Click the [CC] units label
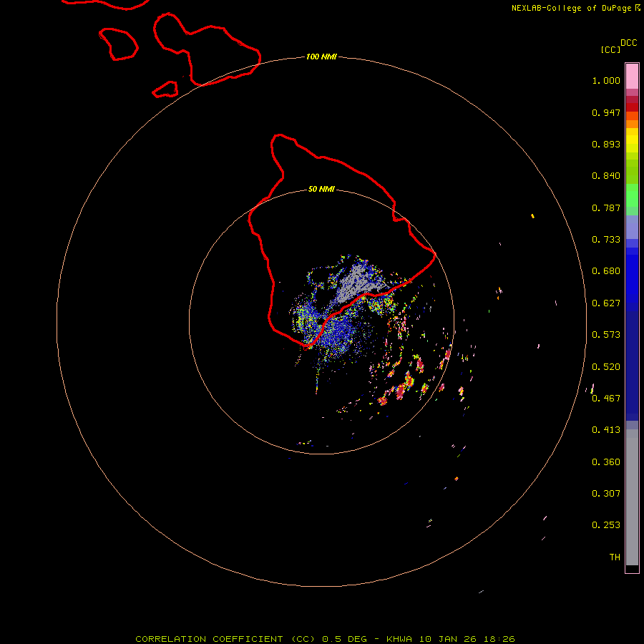 610,49
